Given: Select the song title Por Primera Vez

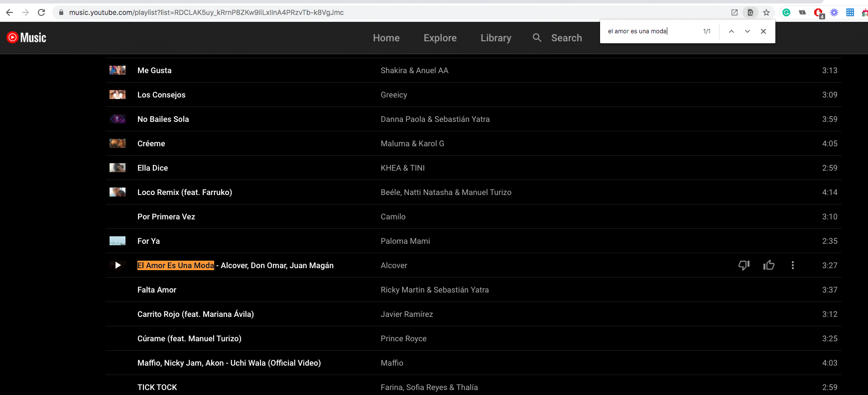Looking at the screenshot, I should [x=166, y=217].
